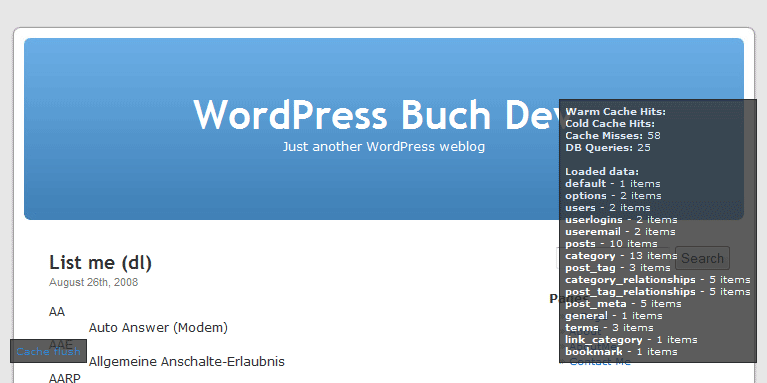Click the DB Queries: 25 line
This screenshot has width=767, height=383.
(608, 148)
